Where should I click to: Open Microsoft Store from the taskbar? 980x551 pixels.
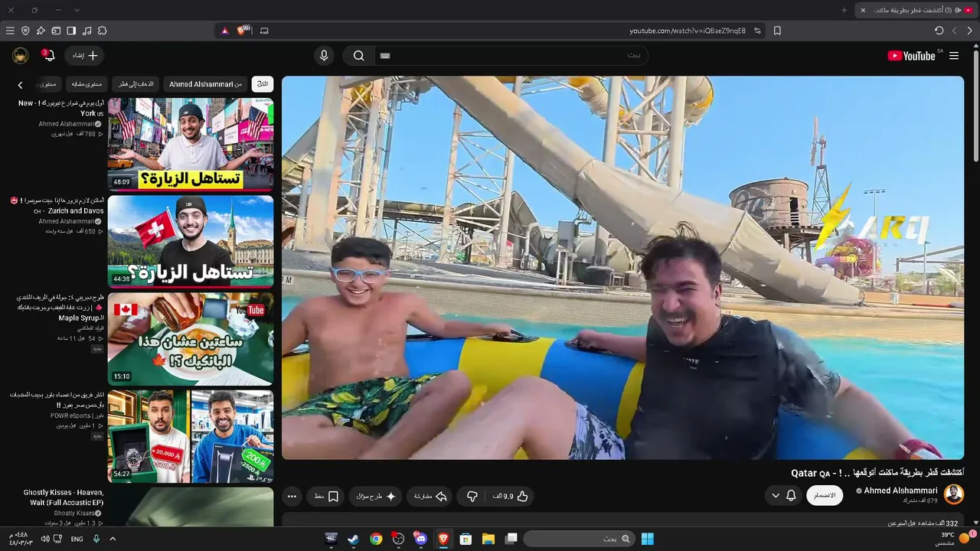[465, 539]
